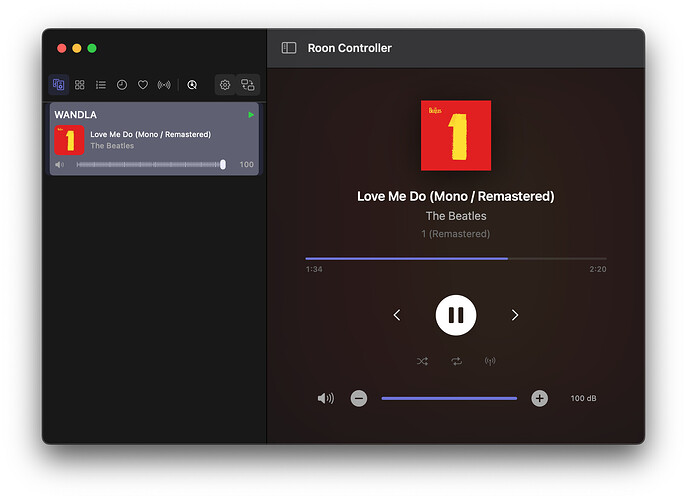Viewport: 686px width, 500px height.
Task: Toggle shuffle playback
Action: click(x=422, y=361)
